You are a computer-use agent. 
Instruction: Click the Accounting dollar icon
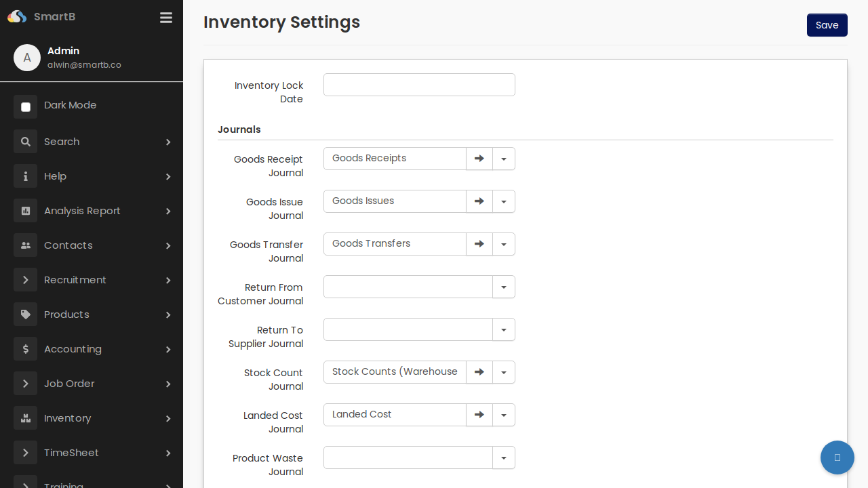point(25,348)
